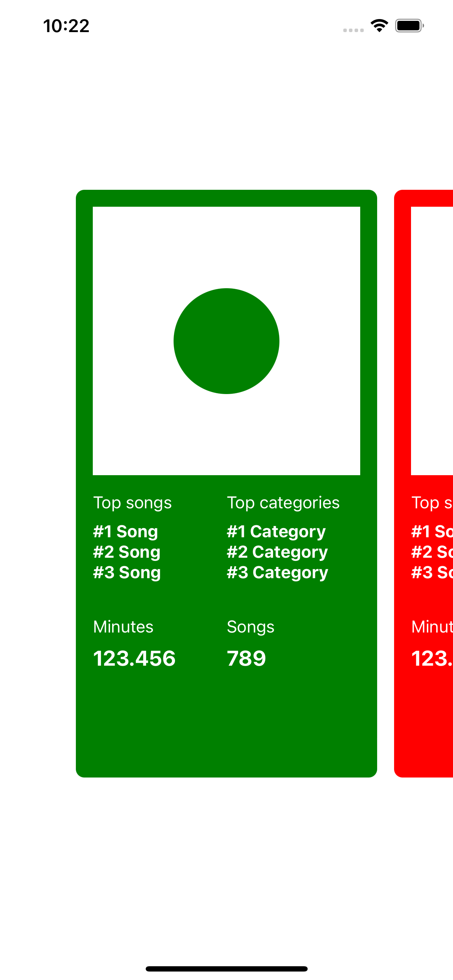Tap the 789 songs count

coord(246,659)
